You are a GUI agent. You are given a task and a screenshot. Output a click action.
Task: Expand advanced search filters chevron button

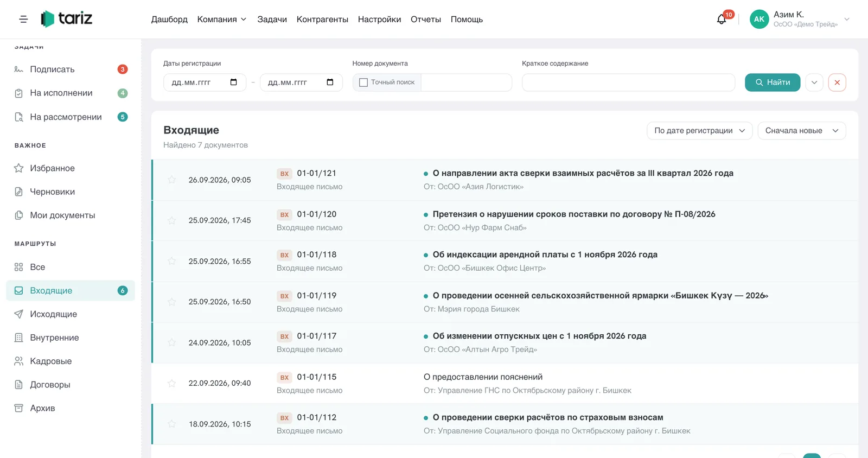814,82
